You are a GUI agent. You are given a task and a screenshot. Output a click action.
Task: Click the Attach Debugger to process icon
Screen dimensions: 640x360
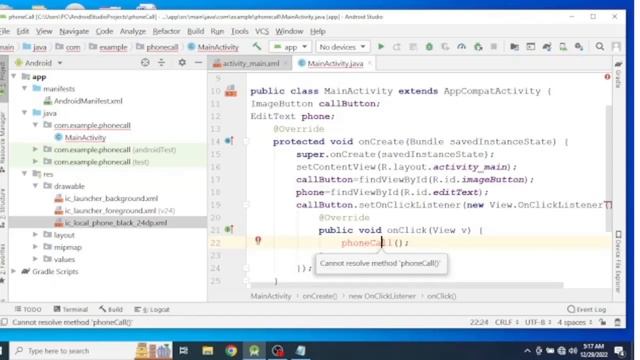point(478,47)
